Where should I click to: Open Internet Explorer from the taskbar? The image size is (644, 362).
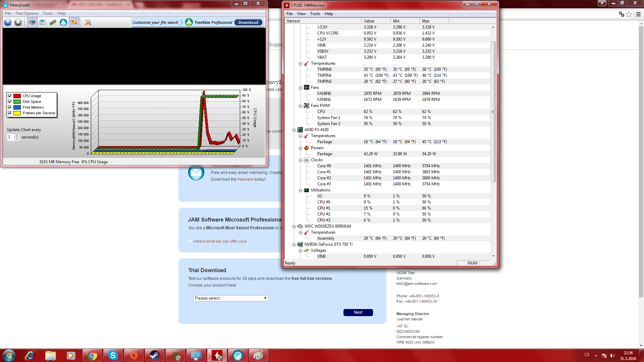coord(30,355)
